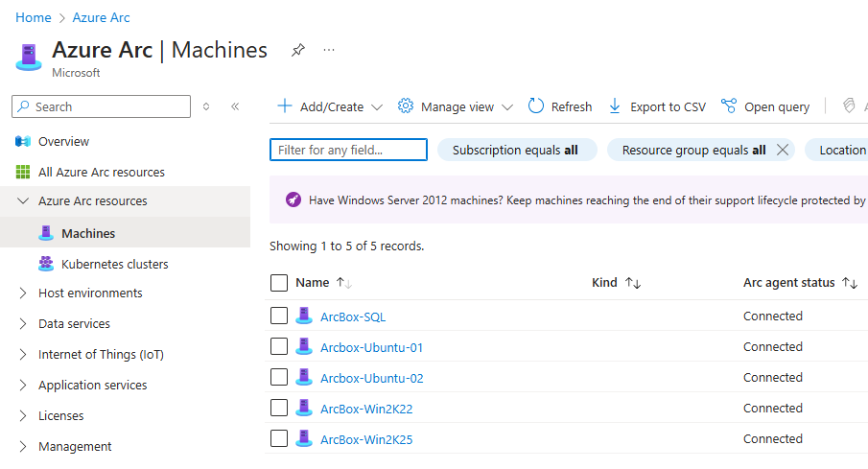Screen dimensions: 868x469
Task: Click the download arrow icon for Export
Action: click(x=615, y=106)
